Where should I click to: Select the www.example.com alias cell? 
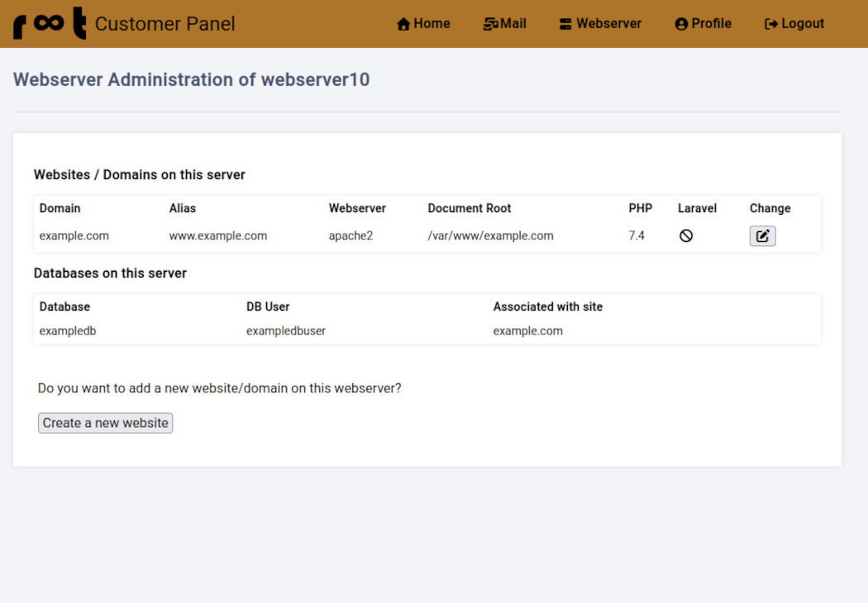coord(218,236)
